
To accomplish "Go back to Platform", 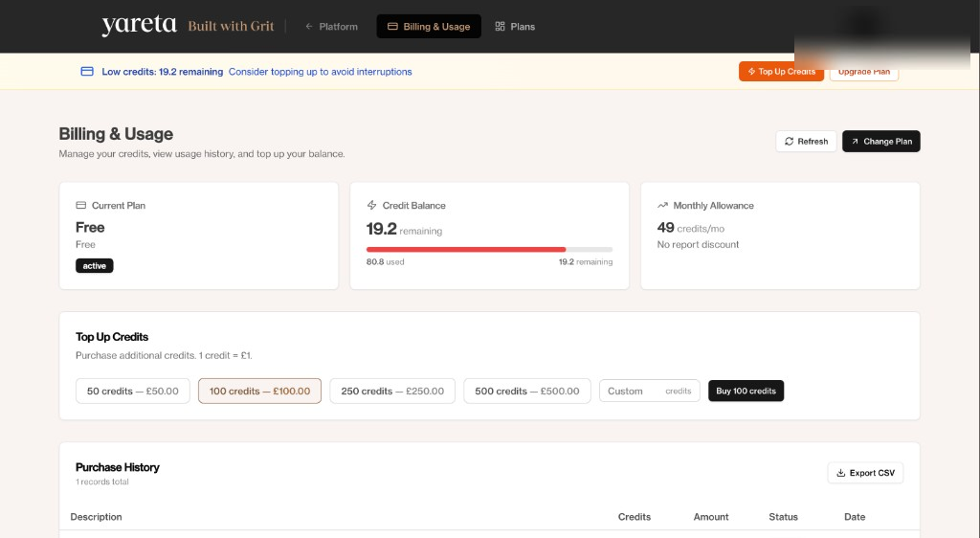I will [331, 26].
